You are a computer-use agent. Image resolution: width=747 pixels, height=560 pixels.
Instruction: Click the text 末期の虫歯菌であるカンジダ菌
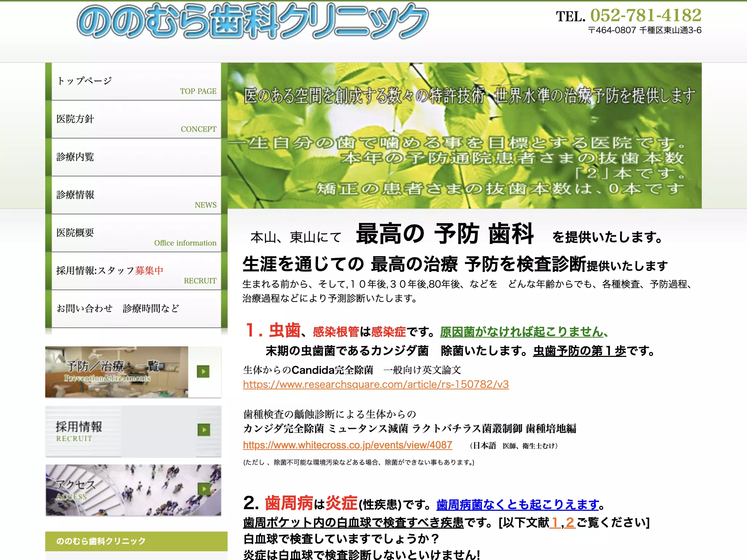pos(347,351)
